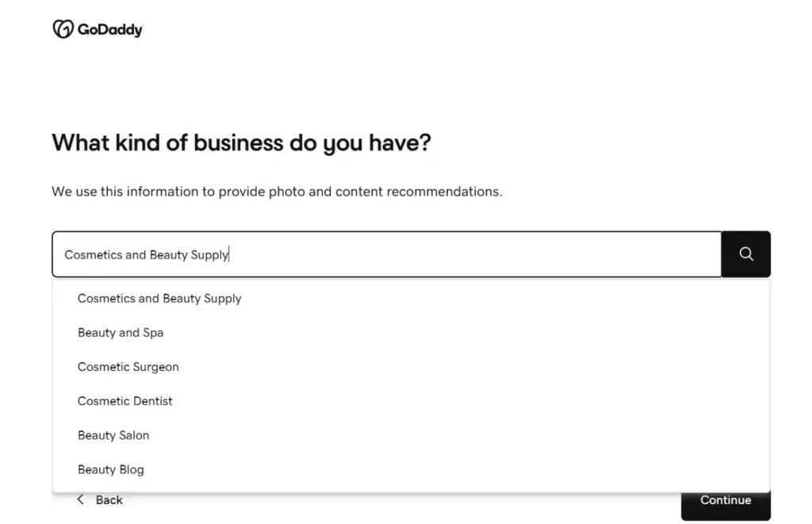This screenshot has width=812, height=524.
Task: Place cursor after 'Supply' in search box
Action: pyautogui.click(x=230, y=254)
